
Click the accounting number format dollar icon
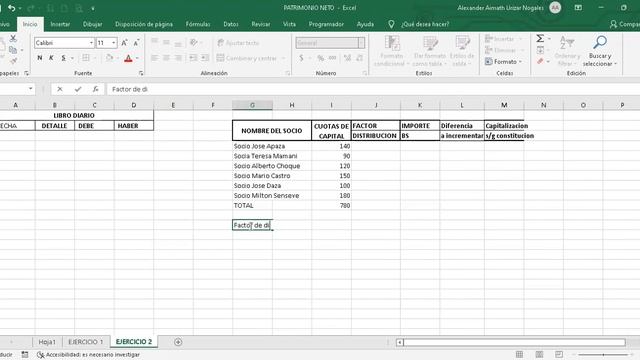pyautogui.click(x=301, y=58)
